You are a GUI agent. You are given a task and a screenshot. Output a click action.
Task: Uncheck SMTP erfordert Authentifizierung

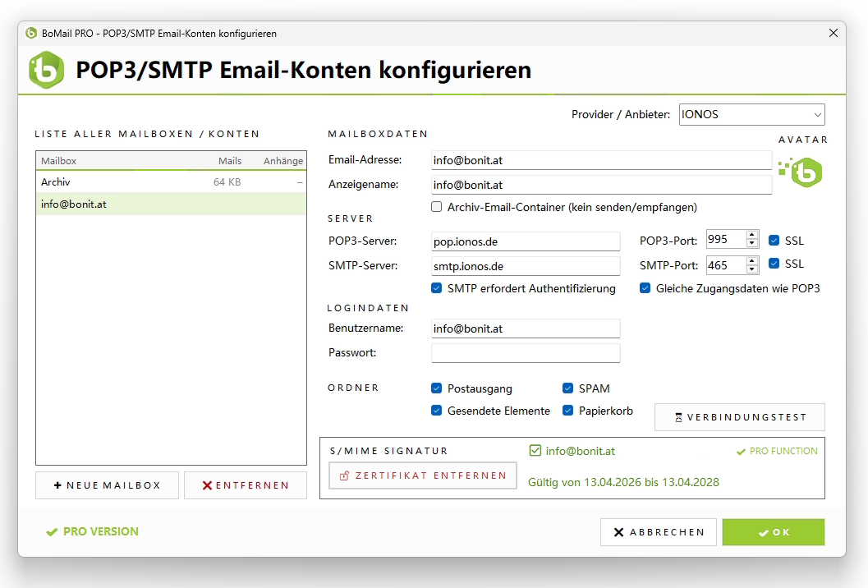(x=437, y=288)
